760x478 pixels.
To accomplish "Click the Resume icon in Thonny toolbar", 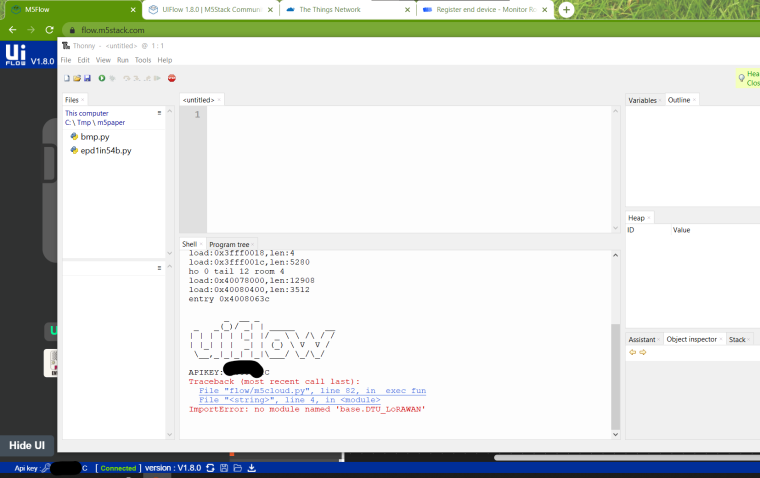I will point(157,78).
